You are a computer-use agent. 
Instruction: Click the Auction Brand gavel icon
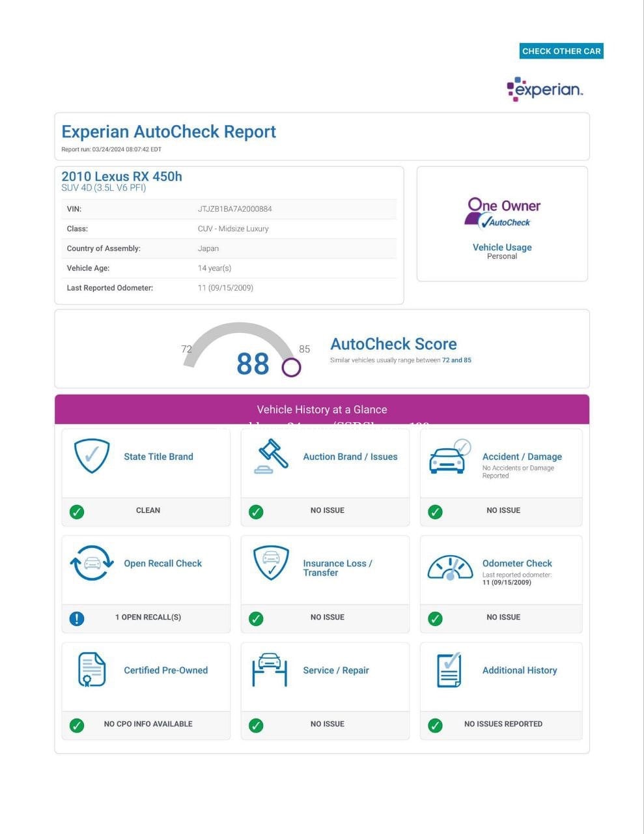click(272, 456)
